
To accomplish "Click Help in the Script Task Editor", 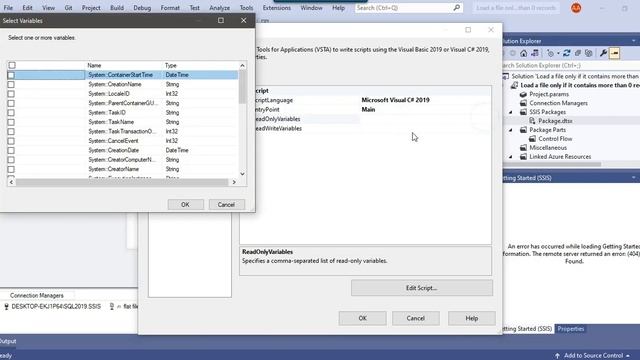I will [x=472, y=318].
